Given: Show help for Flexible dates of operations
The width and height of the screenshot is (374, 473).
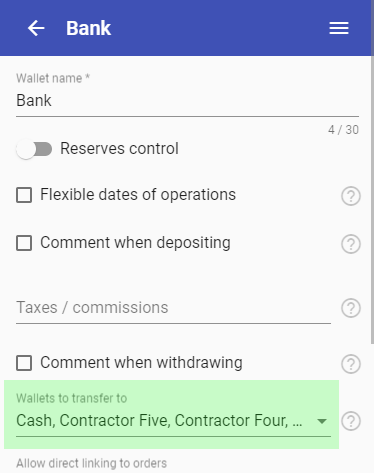Looking at the screenshot, I should click(x=351, y=196).
